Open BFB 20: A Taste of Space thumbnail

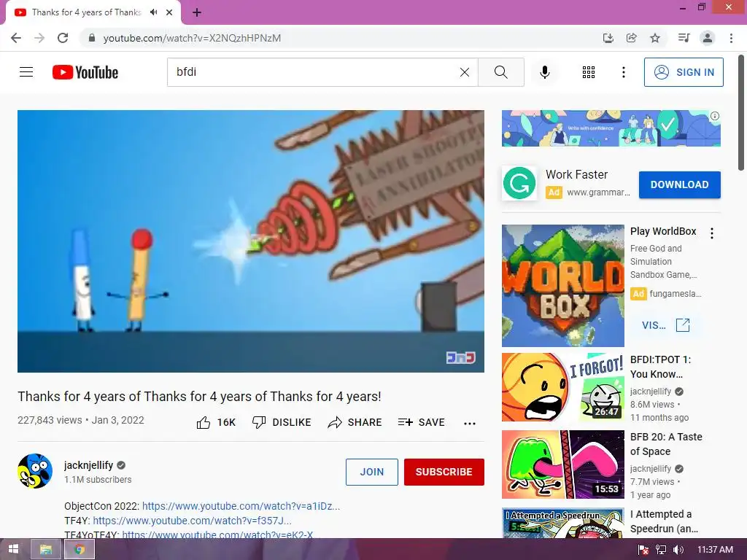562,464
